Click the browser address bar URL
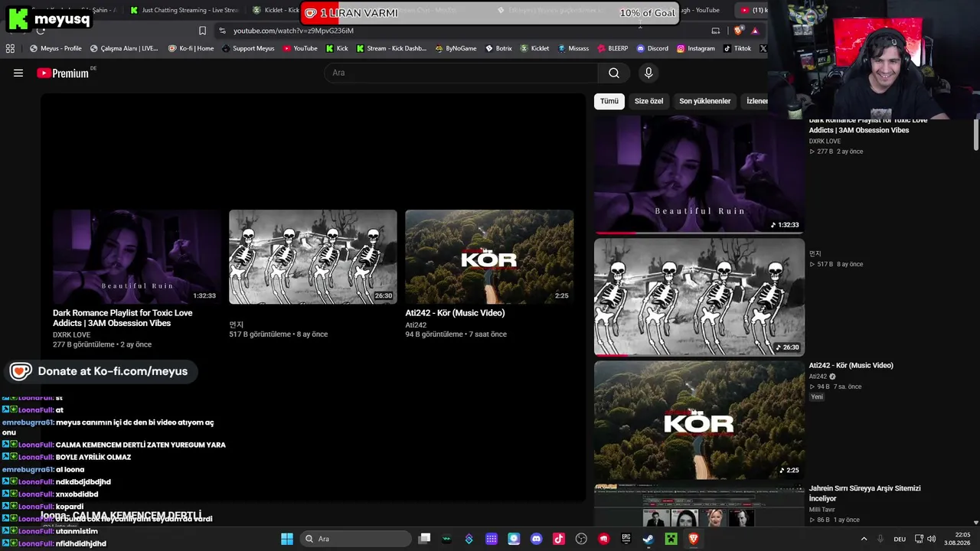This screenshot has height=551, width=980. [x=293, y=31]
